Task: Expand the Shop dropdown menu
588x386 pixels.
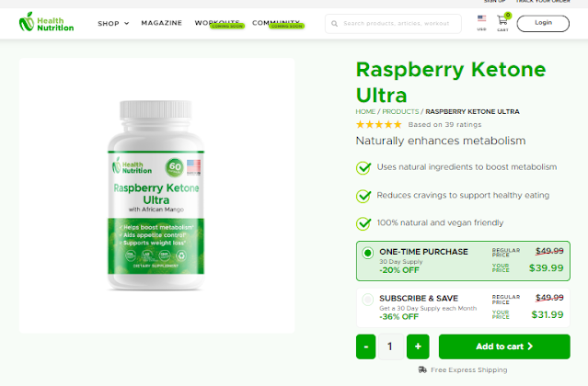Action: pos(113,24)
